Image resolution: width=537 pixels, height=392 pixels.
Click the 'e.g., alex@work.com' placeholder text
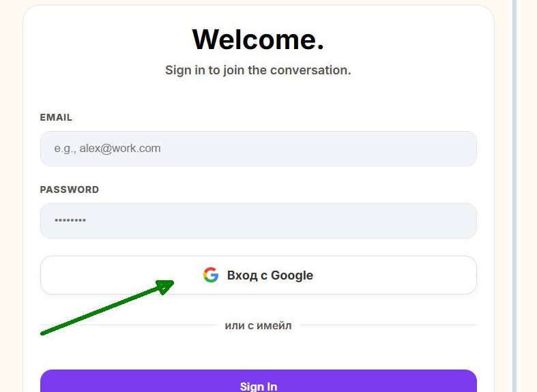point(107,149)
